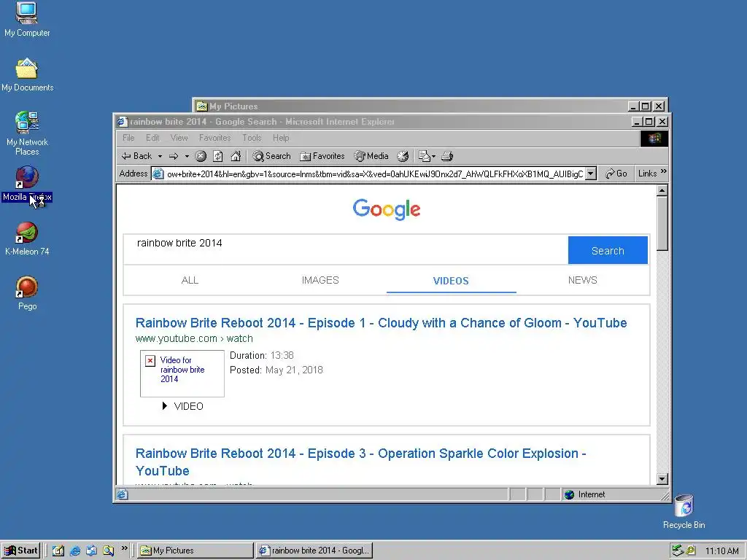The height and width of the screenshot is (560, 747).
Task: Click the My Pictures window title bar
Action: 410,106
